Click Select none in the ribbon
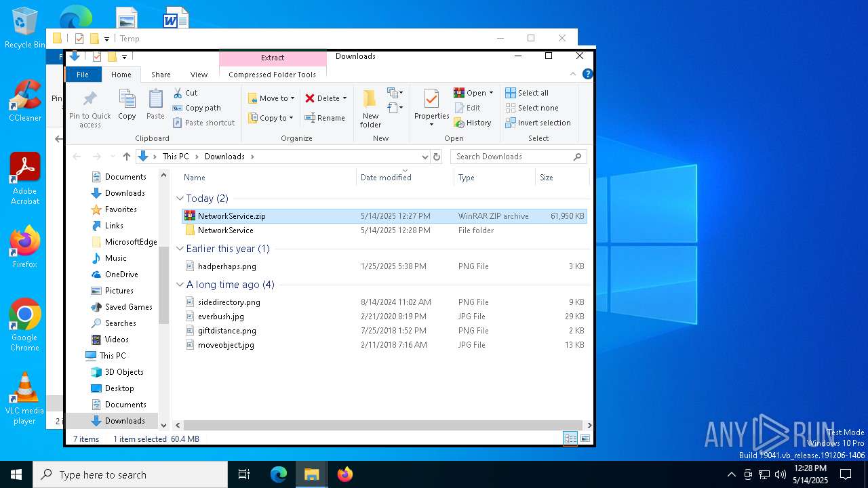Image resolution: width=868 pixels, height=488 pixels. point(532,108)
